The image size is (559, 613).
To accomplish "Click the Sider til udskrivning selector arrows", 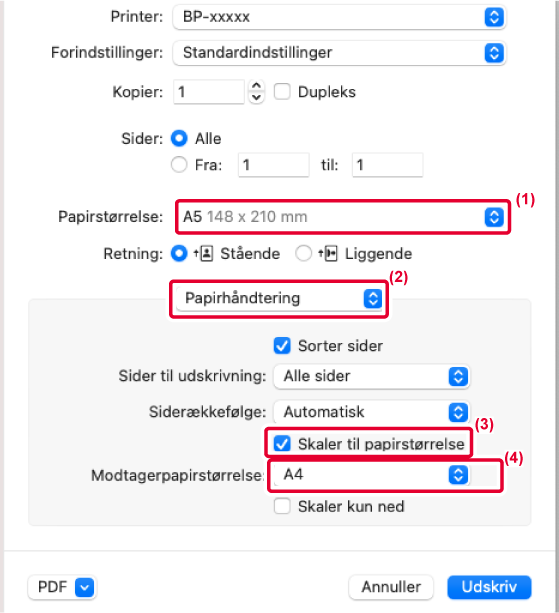I will pos(459,376).
